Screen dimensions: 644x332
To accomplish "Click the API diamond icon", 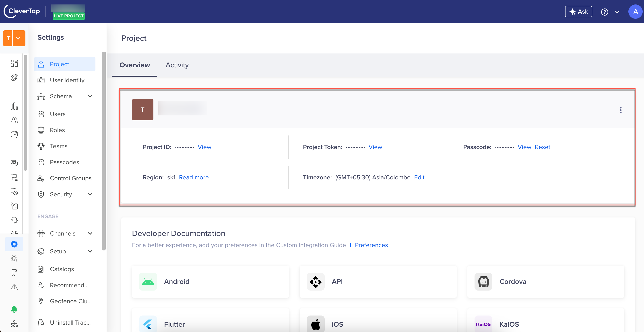I will (x=316, y=282).
